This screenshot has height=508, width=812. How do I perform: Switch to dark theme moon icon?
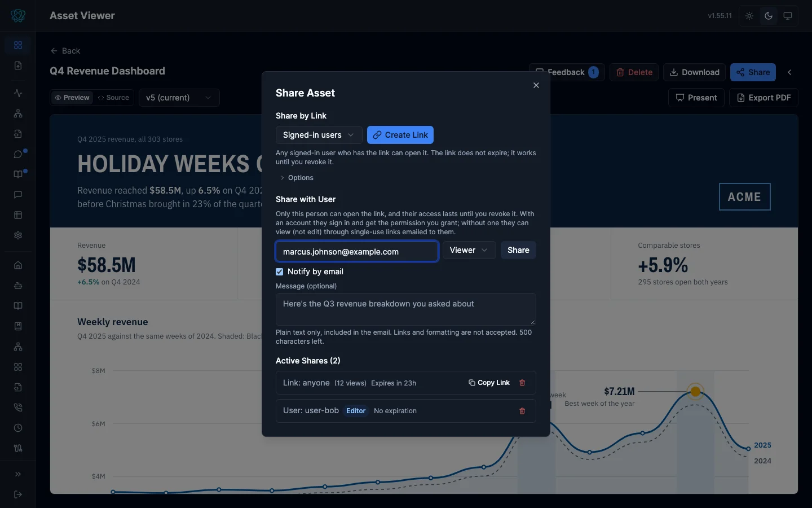pyautogui.click(x=769, y=16)
